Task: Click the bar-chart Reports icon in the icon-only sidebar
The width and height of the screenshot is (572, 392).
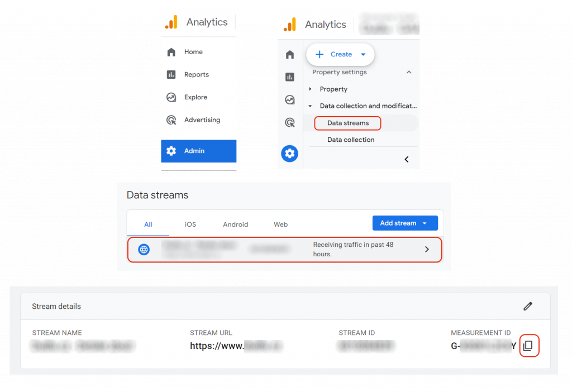Action: tap(290, 77)
